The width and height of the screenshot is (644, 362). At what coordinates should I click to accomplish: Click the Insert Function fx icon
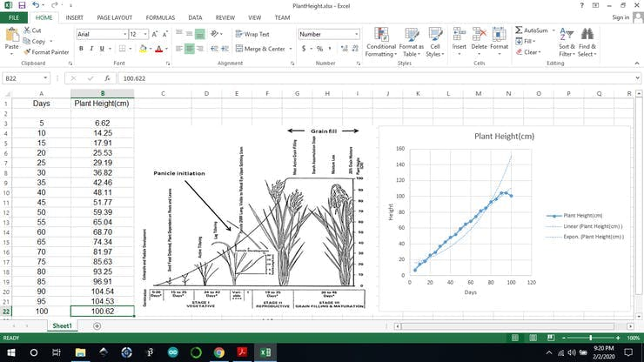[x=108, y=78]
